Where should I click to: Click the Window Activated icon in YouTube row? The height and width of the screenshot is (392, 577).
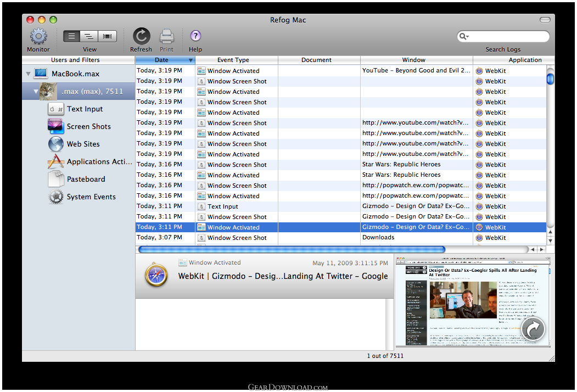pos(201,71)
